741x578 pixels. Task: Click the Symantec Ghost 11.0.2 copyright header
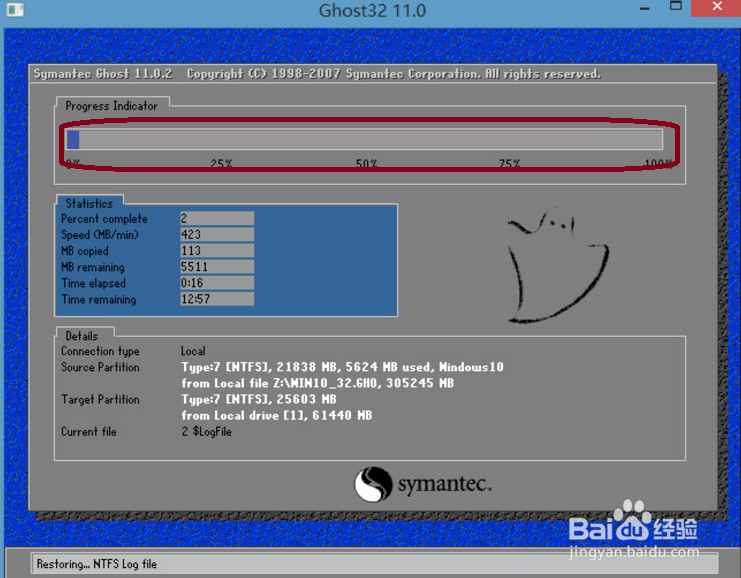(317, 74)
